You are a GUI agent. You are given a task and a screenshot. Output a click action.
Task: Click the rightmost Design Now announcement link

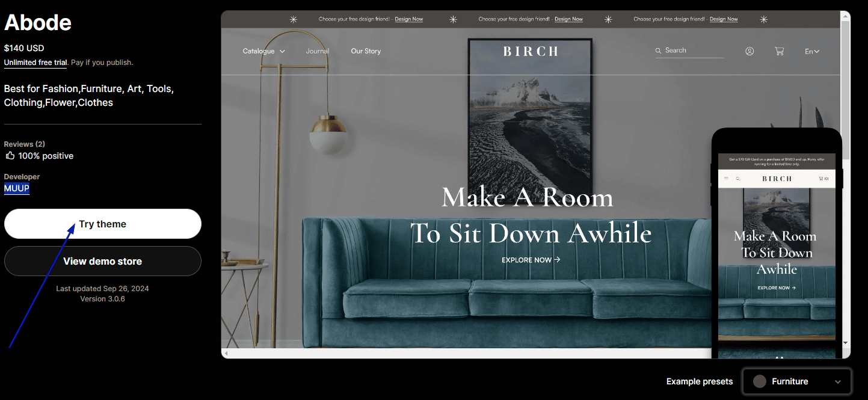(724, 19)
